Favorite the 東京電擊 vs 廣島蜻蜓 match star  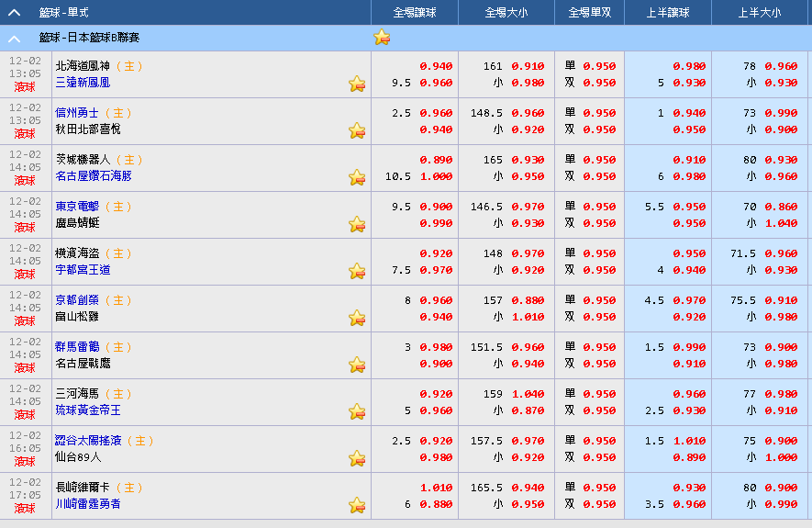[x=357, y=224]
